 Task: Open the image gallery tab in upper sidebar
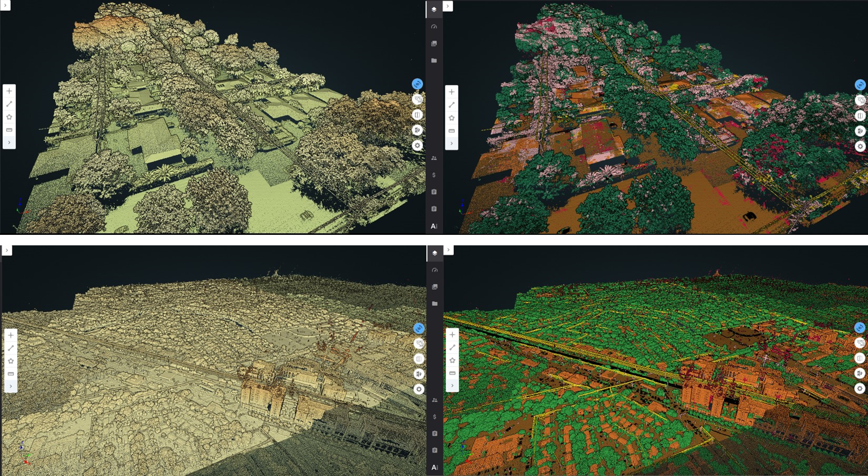coord(434,44)
